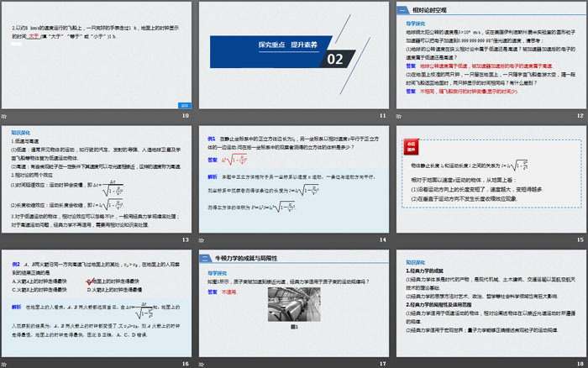Click the animation star icon under slide 16
The image size is (588, 368).
(3, 364)
